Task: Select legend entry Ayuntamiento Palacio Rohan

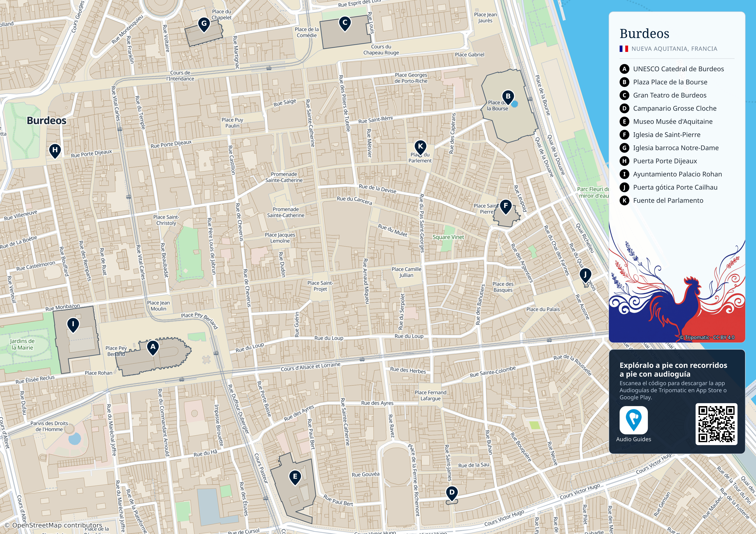Action: pyautogui.click(x=671, y=174)
